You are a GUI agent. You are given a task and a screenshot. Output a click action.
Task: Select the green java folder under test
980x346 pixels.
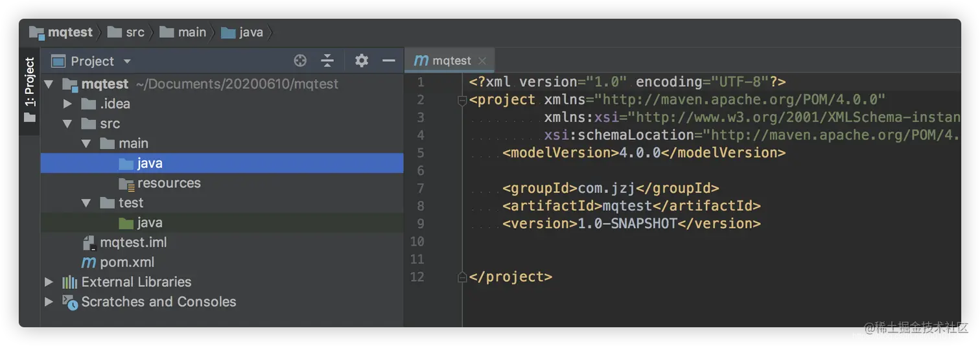222,223
